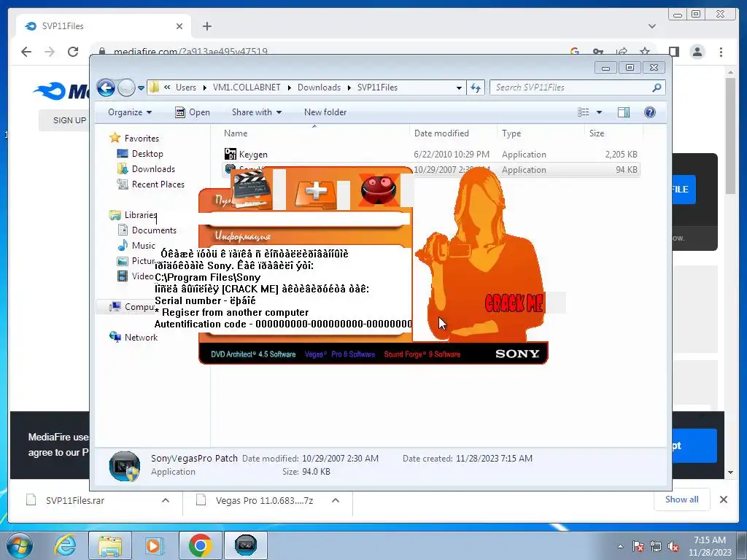Toggle Chrome side panel icon
The width and height of the screenshot is (747, 560).
tap(673, 52)
